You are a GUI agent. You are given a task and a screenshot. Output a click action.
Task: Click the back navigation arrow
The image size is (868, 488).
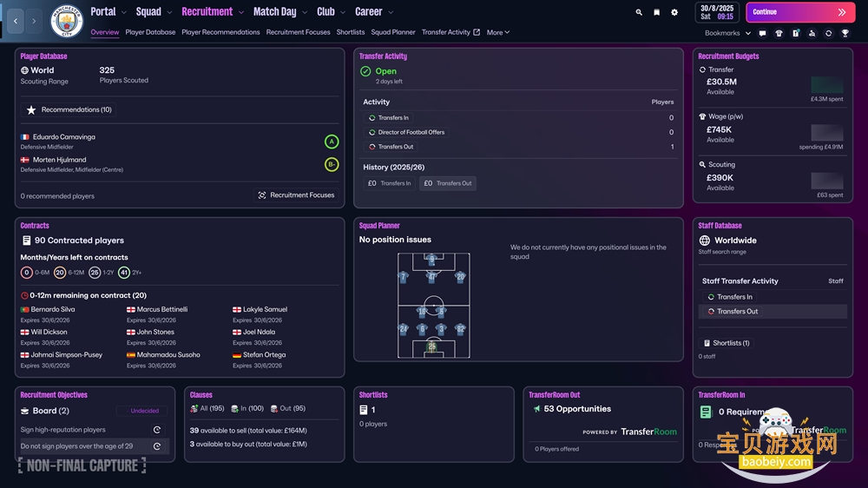16,21
